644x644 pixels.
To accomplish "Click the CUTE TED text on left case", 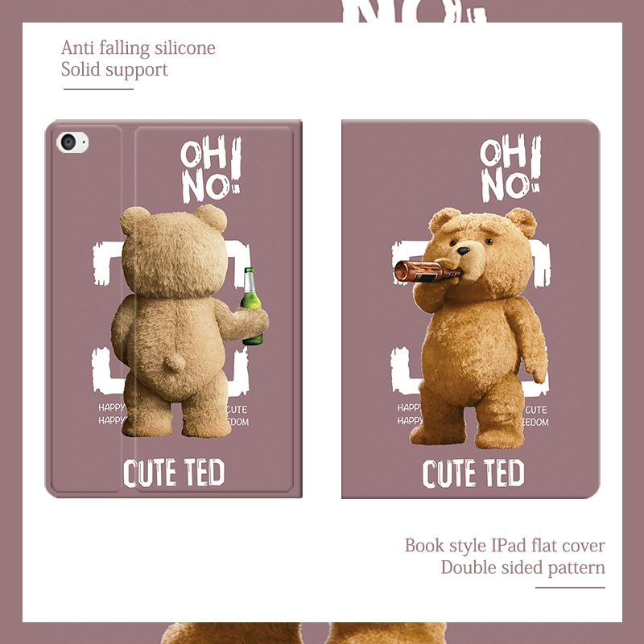I will [174, 473].
